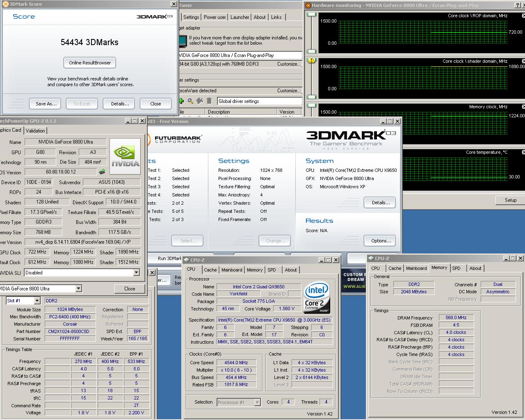Click the 54434 3DMarks score text
525x420 pixels.
point(89,42)
